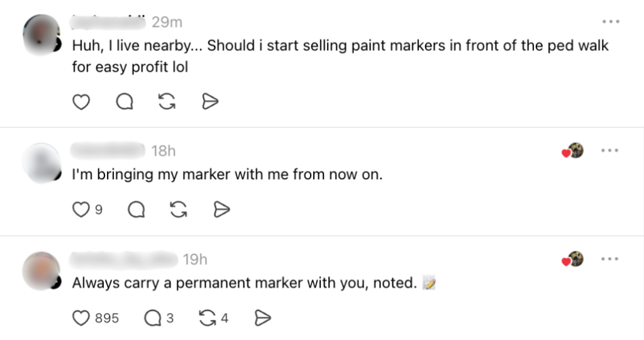Like the 'bringing my marker' comment

tap(81, 210)
